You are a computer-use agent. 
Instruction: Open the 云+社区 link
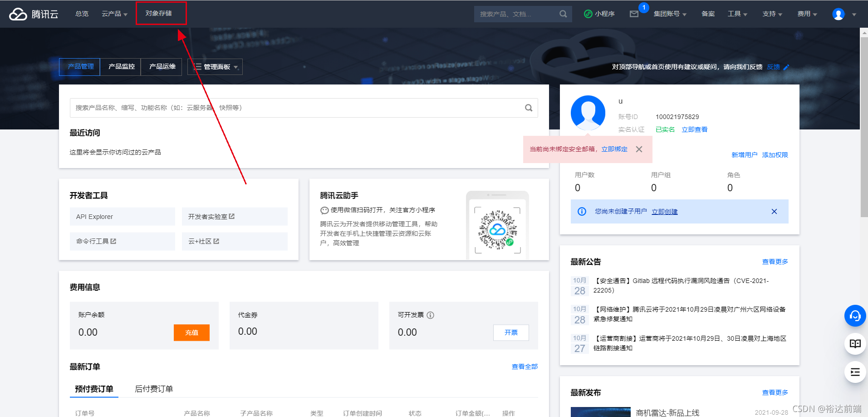(235, 241)
